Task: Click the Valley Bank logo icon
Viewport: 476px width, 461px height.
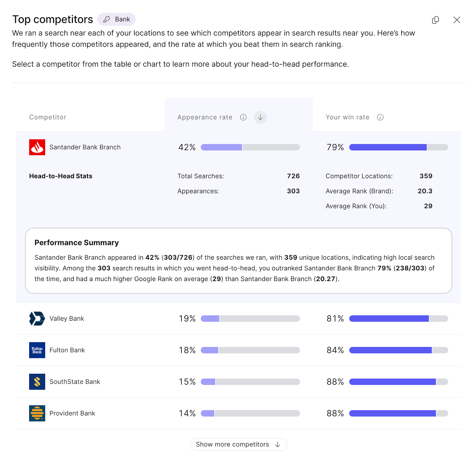Action: (37, 319)
